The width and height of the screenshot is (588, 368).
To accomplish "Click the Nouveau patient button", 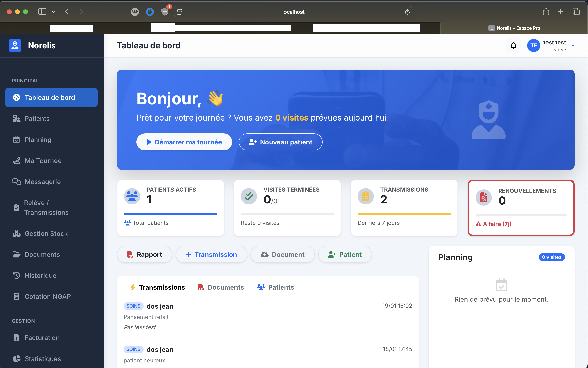I will (280, 142).
